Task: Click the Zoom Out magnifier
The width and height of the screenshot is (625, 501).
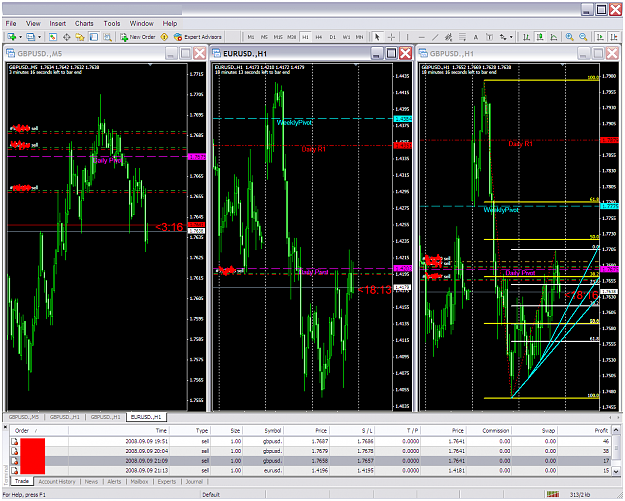Action: (x=583, y=37)
